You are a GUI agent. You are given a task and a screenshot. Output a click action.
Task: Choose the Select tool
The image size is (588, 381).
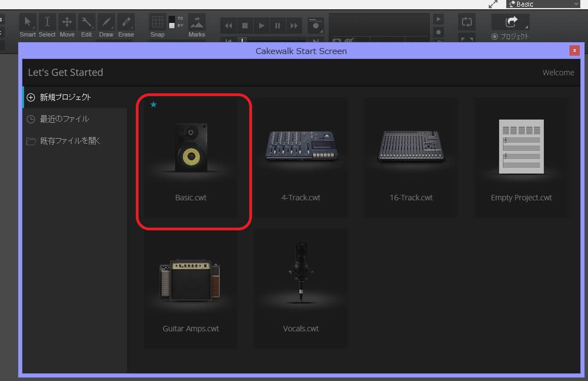point(47,26)
